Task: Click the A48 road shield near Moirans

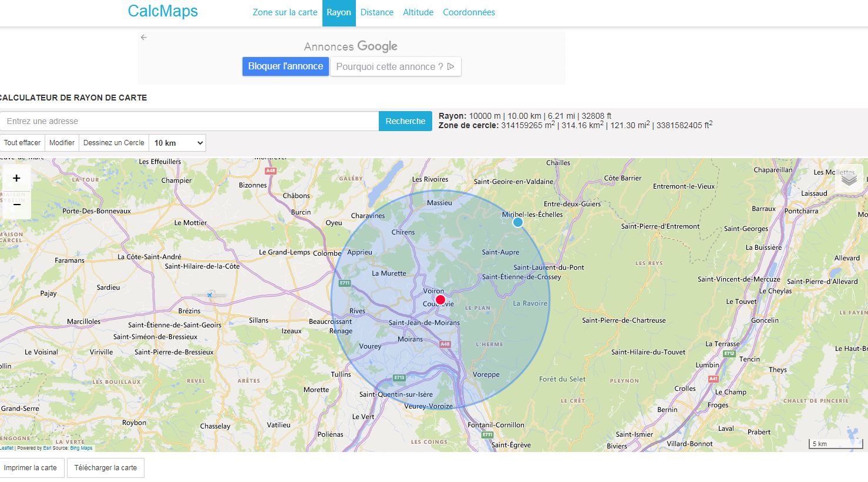Action: tap(445, 344)
